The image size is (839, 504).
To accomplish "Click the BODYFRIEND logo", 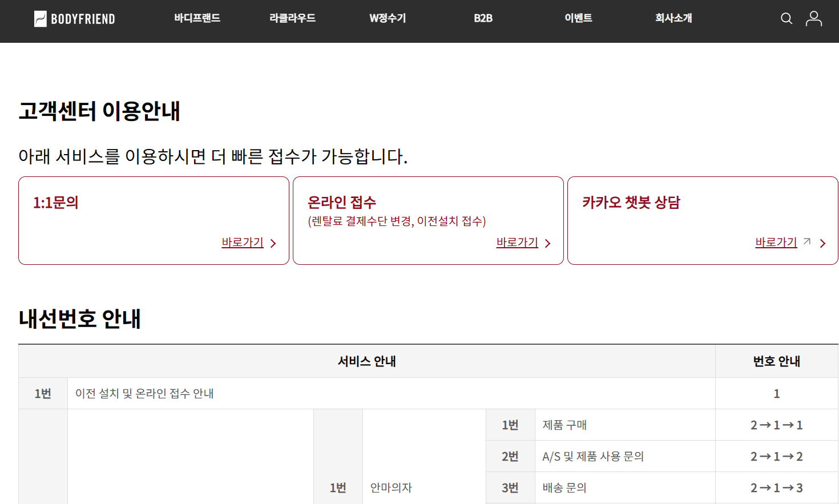I will 75,18.
